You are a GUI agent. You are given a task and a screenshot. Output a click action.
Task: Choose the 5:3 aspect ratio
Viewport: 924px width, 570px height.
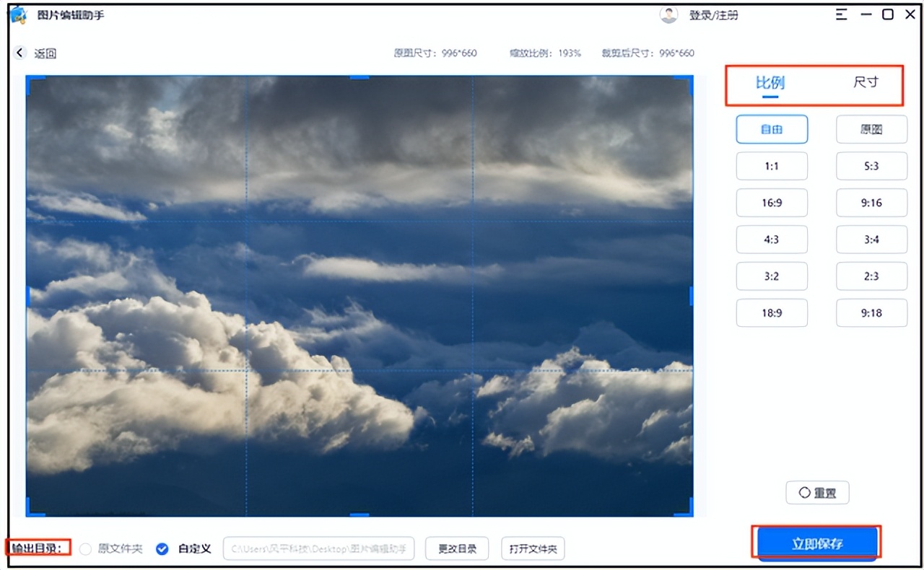[x=871, y=166]
